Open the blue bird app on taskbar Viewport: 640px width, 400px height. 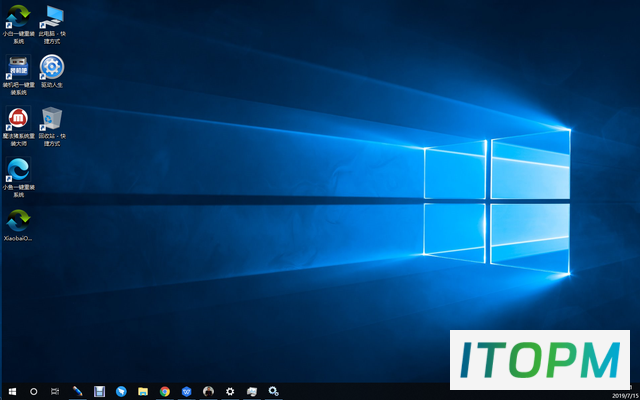point(121,391)
